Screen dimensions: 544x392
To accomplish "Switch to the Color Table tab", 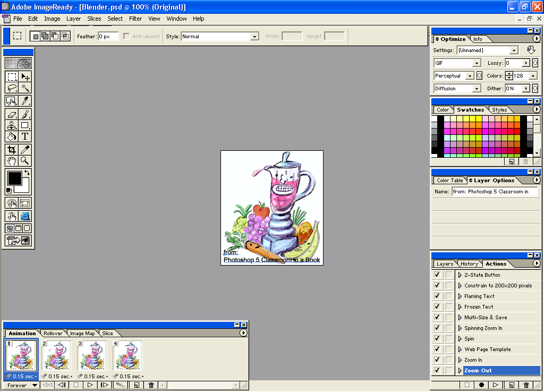I will [x=449, y=181].
